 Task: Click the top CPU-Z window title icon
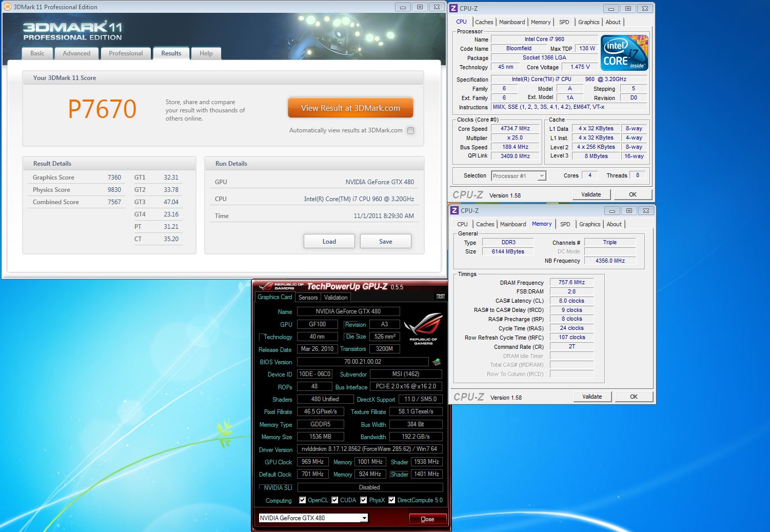pyautogui.click(x=453, y=8)
